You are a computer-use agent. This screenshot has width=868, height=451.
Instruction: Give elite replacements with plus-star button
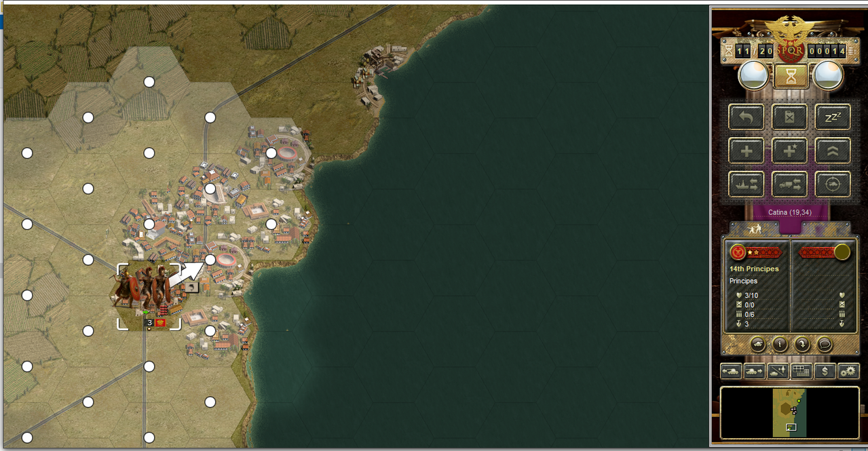(x=789, y=151)
